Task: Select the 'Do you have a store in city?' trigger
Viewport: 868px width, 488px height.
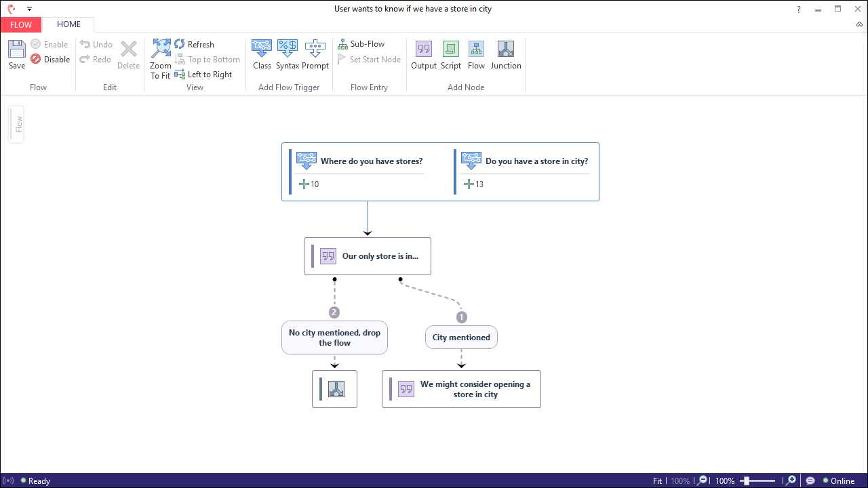Action: point(524,172)
